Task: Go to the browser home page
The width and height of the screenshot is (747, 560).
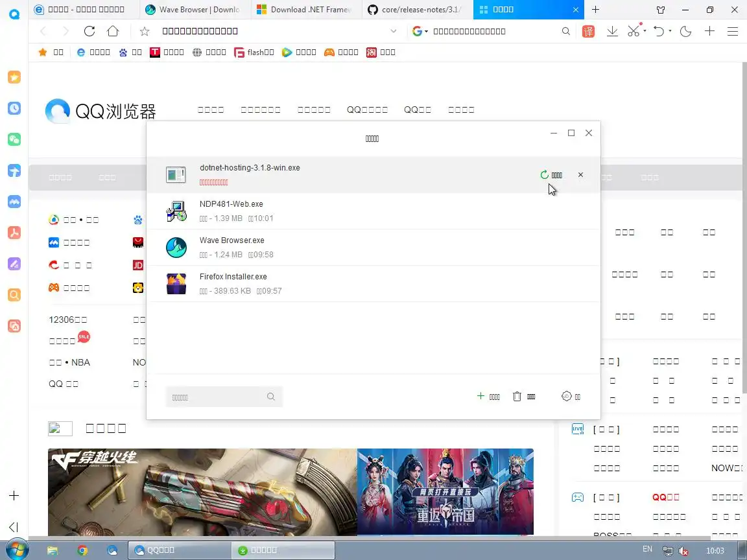Action: click(113, 31)
